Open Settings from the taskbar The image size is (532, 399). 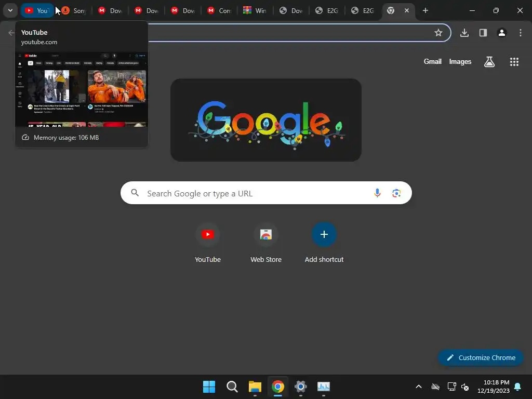tap(301, 387)
